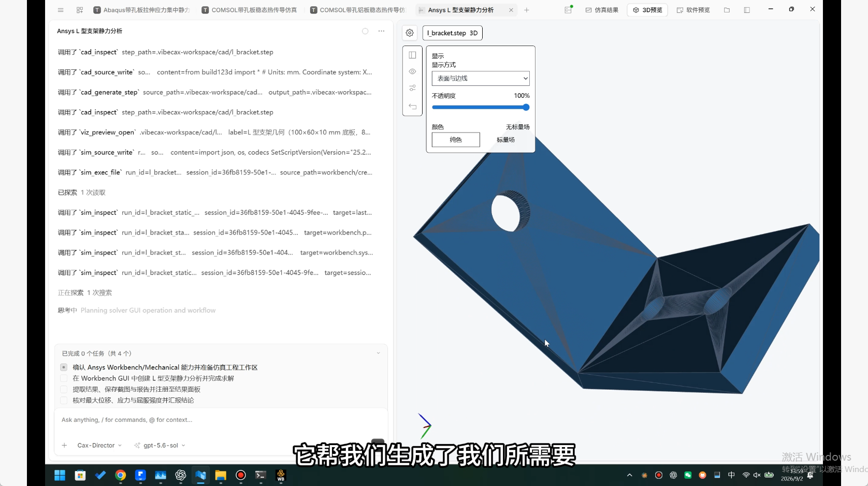Open the sliders adjustment icon in the viewer sidebar
This screenshot has width=868, height=486.
click(x=413, y=88)
